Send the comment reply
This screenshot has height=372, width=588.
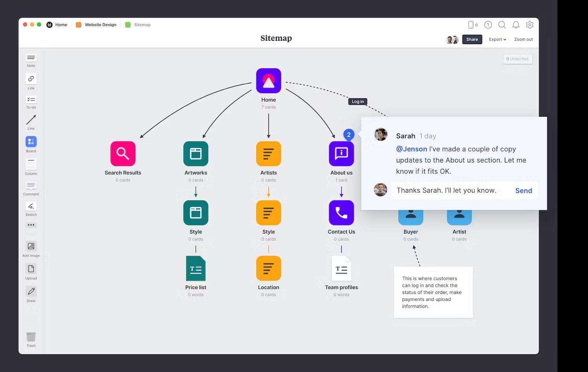tap(523, 191)
